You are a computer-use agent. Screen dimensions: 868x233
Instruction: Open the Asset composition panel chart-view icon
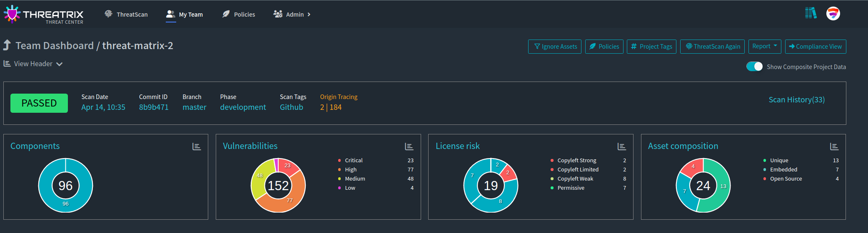click(834, 146)
